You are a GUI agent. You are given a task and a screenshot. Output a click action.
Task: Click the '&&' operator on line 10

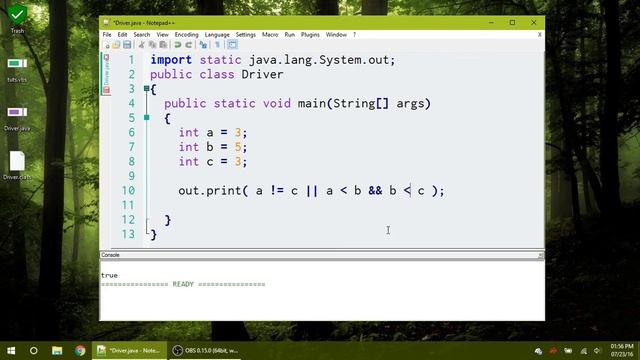pos(375,191)
